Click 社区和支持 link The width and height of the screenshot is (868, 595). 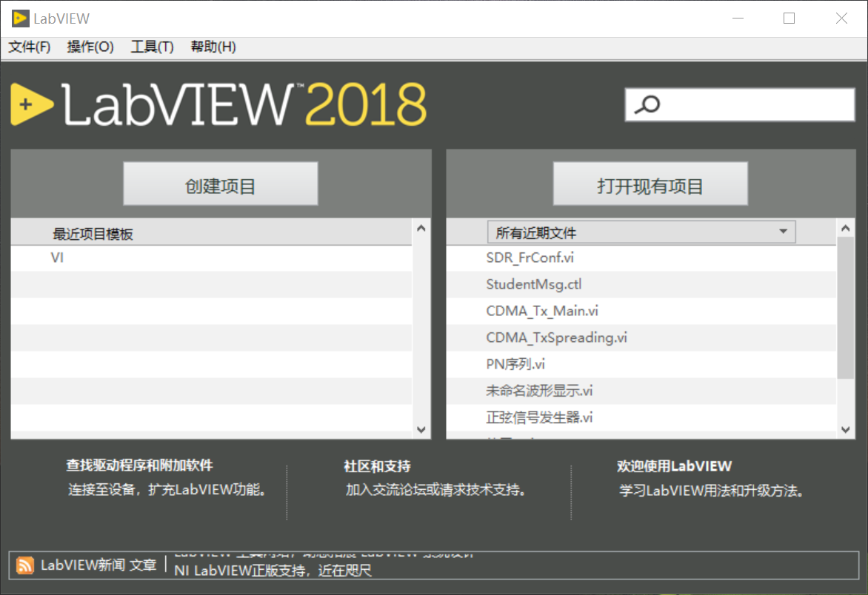coord(377,467)
